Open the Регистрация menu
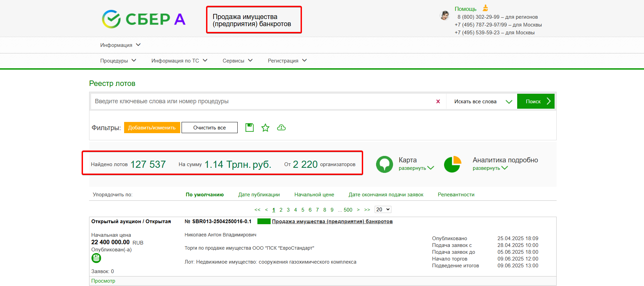Image resolution: width=644 pixels, height=286 pixels. coord(287,60)
